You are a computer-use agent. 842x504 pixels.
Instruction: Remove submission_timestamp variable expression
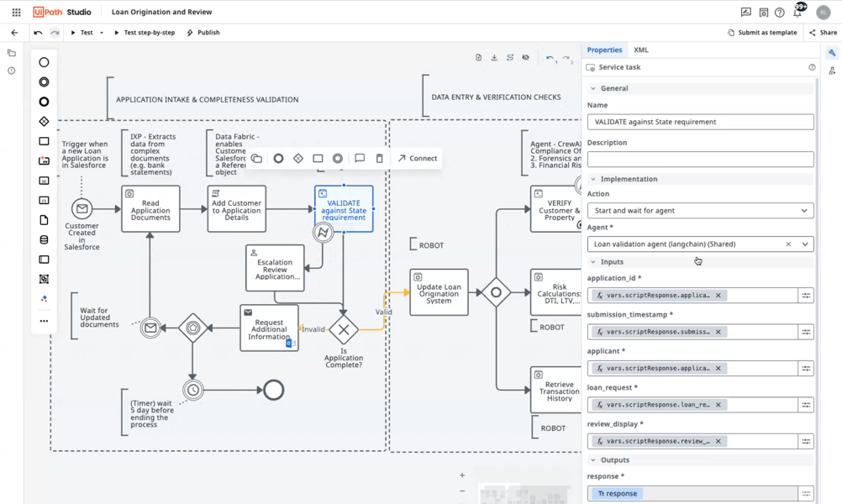[718, 332]
